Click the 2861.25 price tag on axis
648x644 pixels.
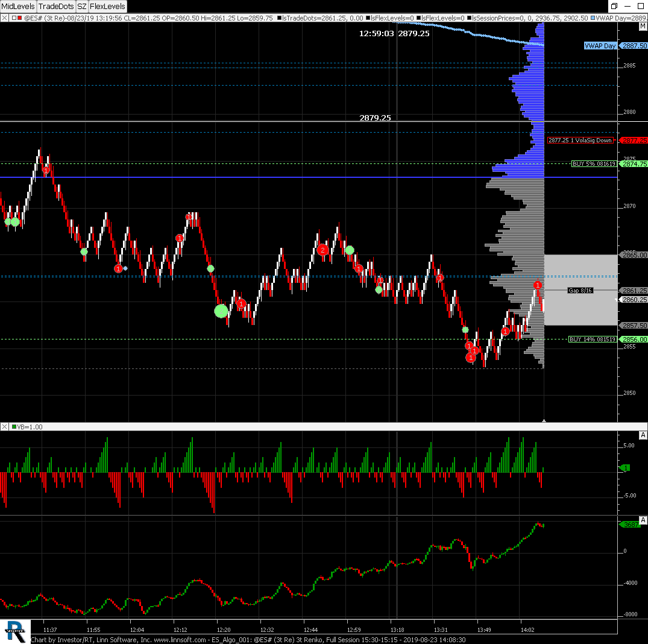[x=634, y=291]
